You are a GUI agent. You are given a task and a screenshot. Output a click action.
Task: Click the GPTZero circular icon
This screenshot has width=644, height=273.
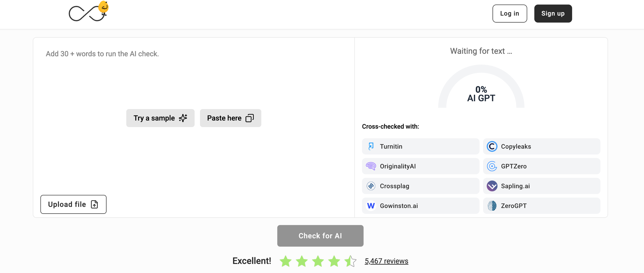pos(492,166)
